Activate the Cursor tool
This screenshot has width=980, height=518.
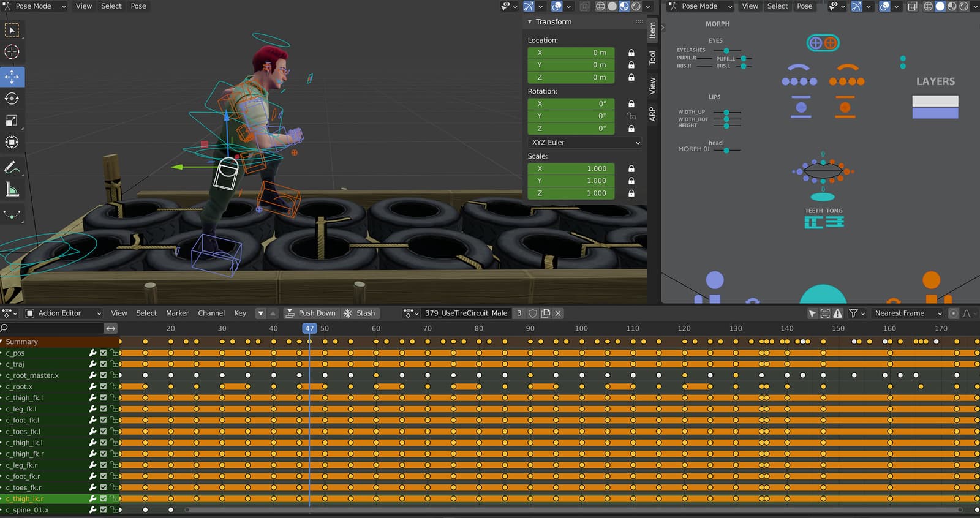pos(12,52)
